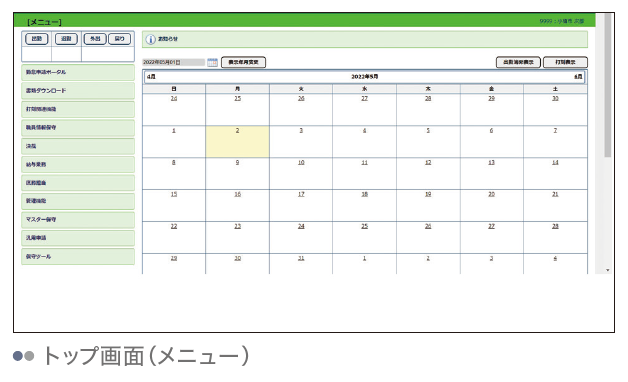This screenshot has width=628, height=382.
Task: Select date 15 in the calendar
Action: 174,194
